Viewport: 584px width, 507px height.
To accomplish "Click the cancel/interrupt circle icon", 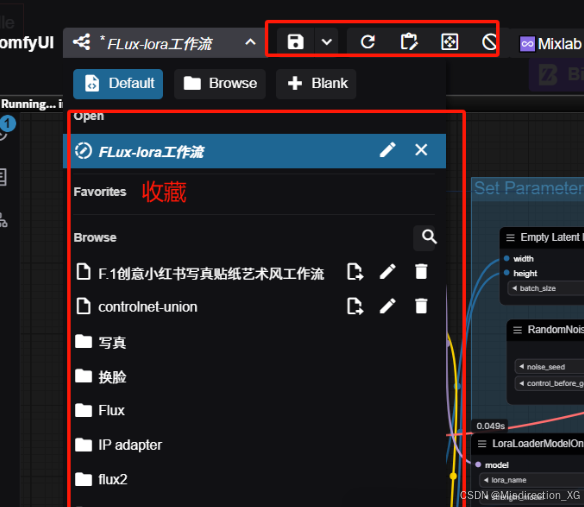I will tap(489, 42).
